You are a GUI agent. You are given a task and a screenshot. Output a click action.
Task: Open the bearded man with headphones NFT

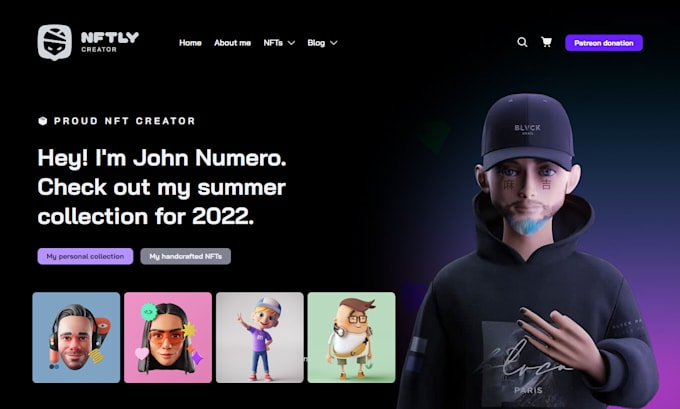point(76,337)
